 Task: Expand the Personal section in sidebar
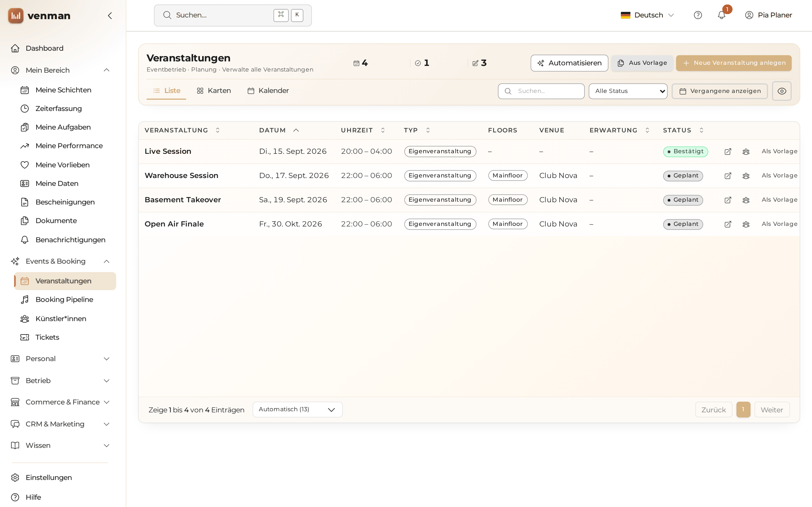[60, 359]
